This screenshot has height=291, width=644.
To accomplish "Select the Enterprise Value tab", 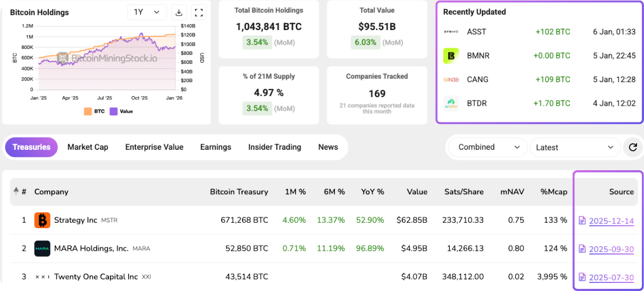I will point(154,147).
